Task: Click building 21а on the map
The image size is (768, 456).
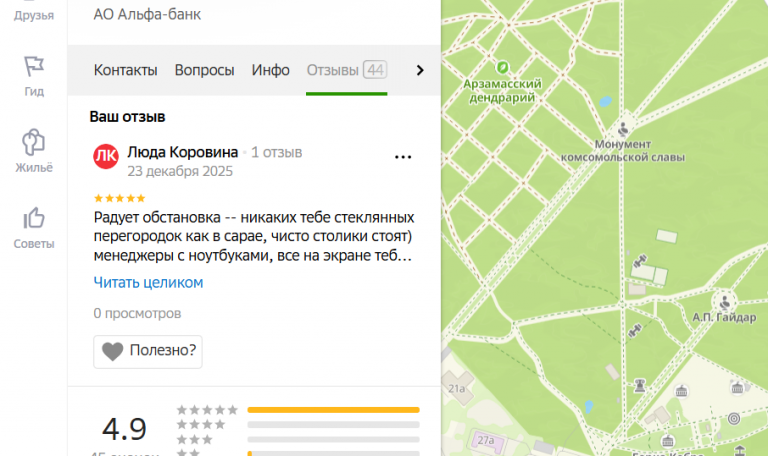Action: (x=456, y=388)
